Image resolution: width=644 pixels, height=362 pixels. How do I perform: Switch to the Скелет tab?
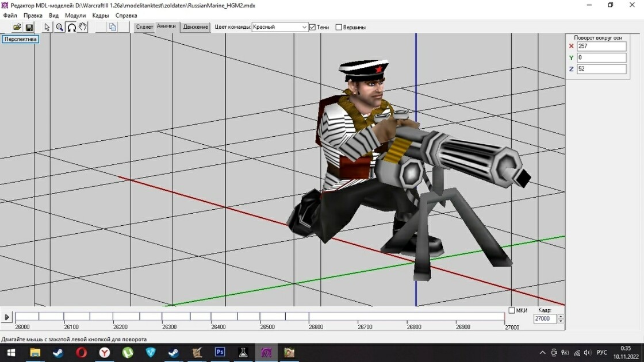pos(144,27)
